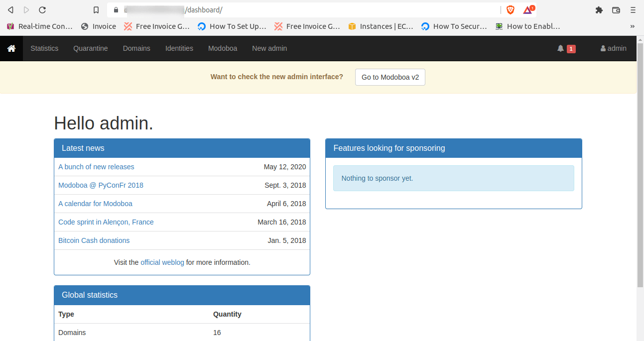Open the admin user dropdown

[614, 48]
